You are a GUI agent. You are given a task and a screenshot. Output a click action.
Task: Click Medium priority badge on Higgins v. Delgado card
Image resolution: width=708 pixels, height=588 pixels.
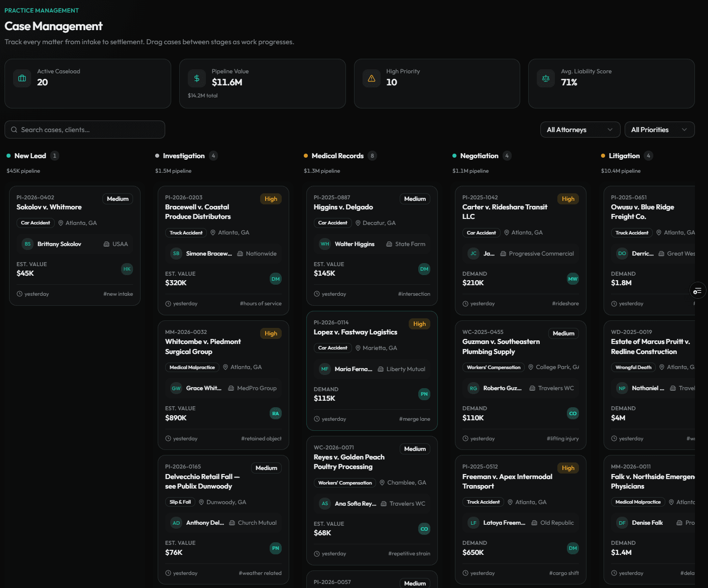(x=415, y=199)
